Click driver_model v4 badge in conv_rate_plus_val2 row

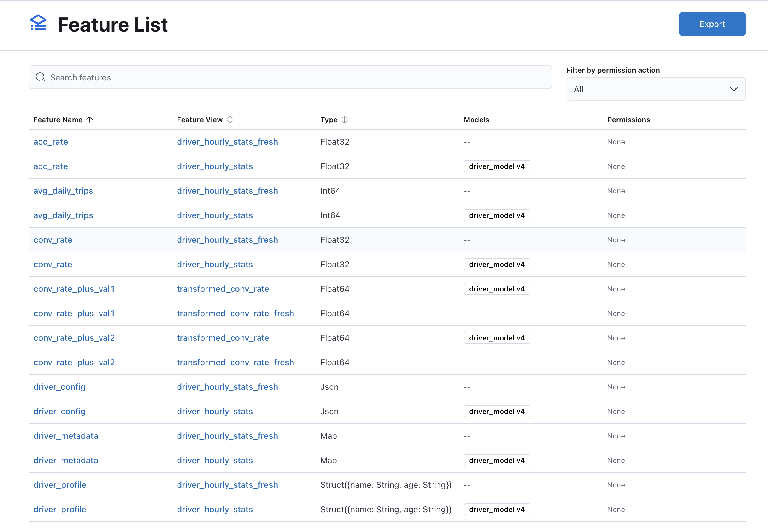(497, 338)
